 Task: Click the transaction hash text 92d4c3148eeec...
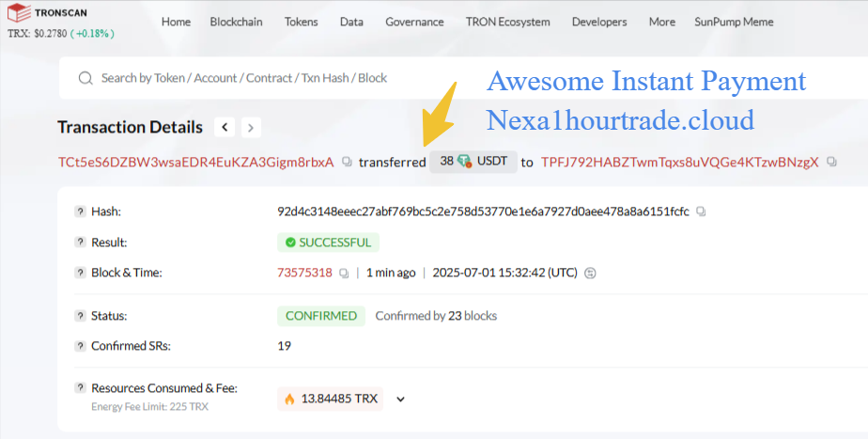[x=483, y=212]
